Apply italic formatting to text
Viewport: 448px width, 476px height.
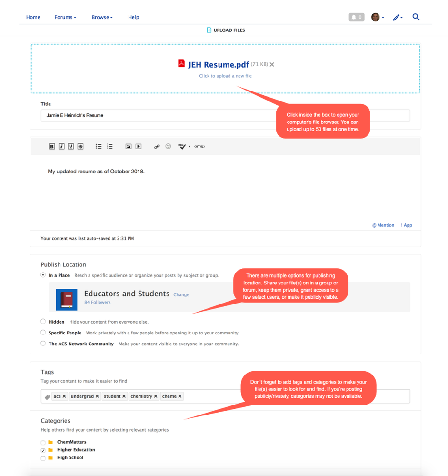61,146
